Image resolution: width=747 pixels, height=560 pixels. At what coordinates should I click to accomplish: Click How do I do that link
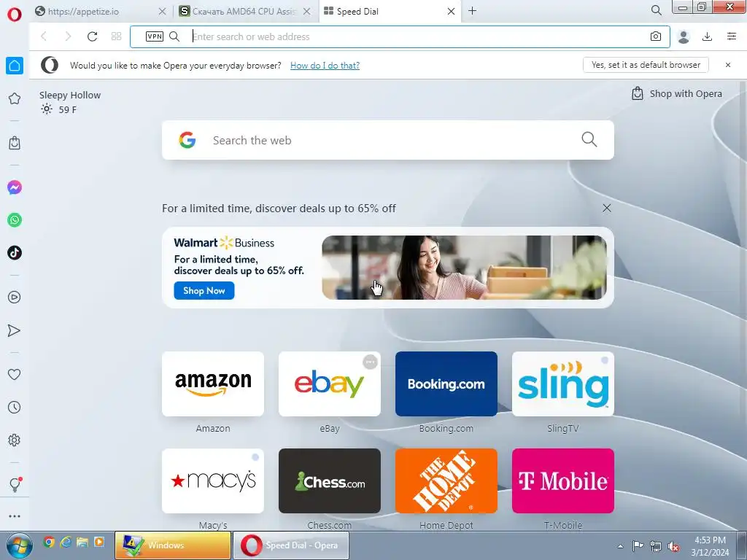(x=325, y=65)
